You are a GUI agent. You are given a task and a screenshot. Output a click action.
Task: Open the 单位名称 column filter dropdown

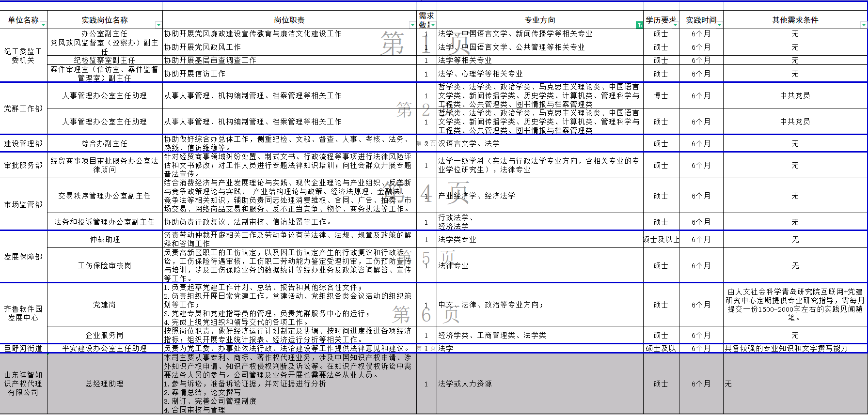pos(44,25)
